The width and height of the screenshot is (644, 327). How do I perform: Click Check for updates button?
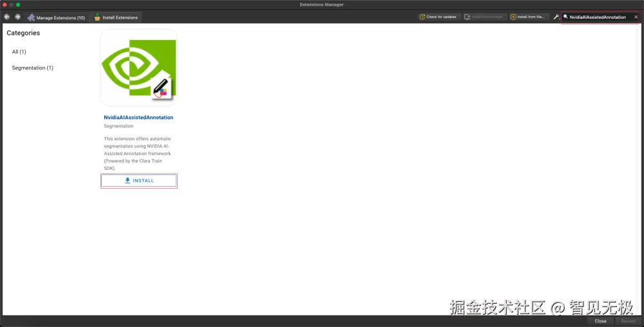tap(438, 17)
